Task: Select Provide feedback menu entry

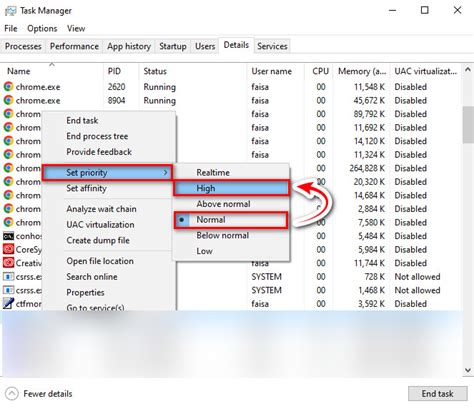Action: click(99, 152)
